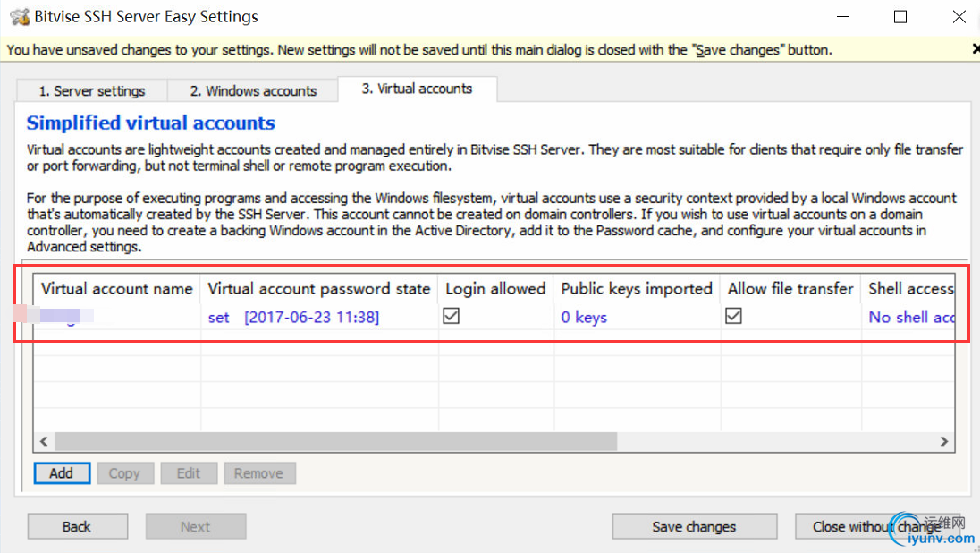Maximize the Easy Settings window

(x=900, y=17)
